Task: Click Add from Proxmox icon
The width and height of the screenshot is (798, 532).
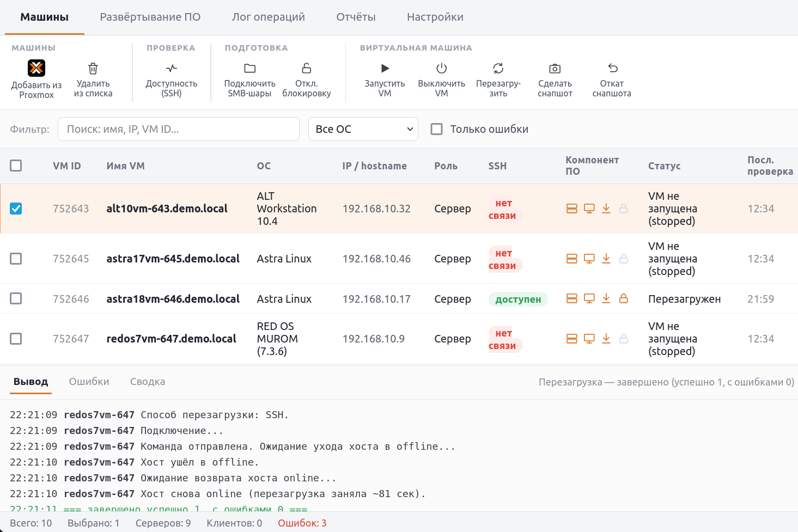Action: point(36,68)
